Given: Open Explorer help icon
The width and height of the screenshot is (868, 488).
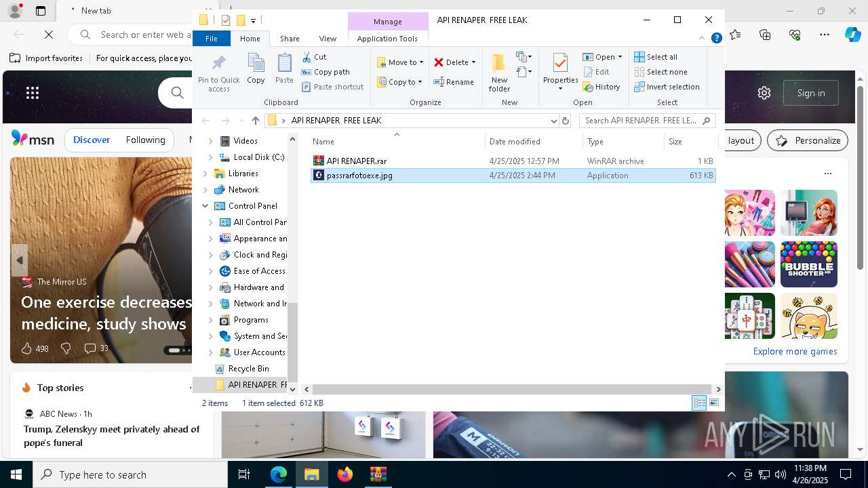Looking at the screenshot, I should point(716,39).
